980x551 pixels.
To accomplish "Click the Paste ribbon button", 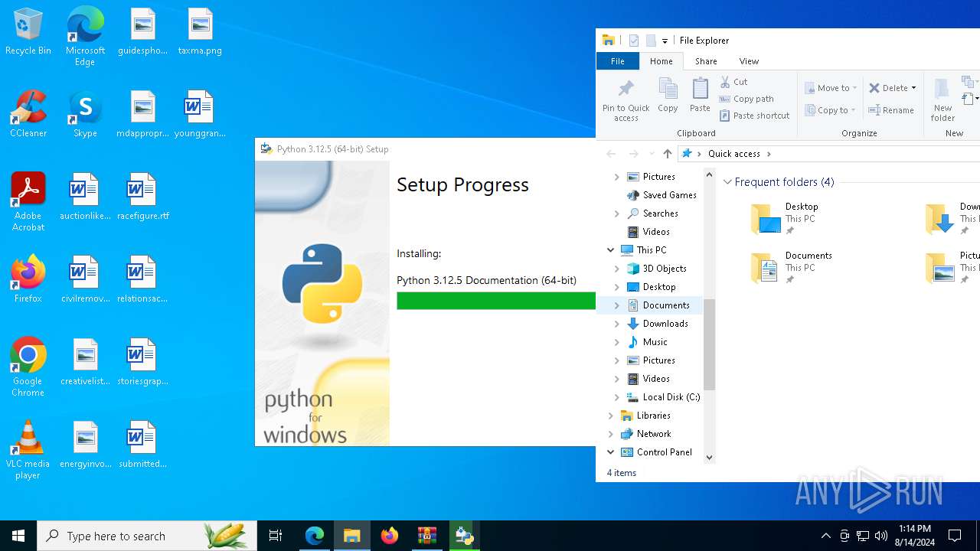I will click(700, 95).
